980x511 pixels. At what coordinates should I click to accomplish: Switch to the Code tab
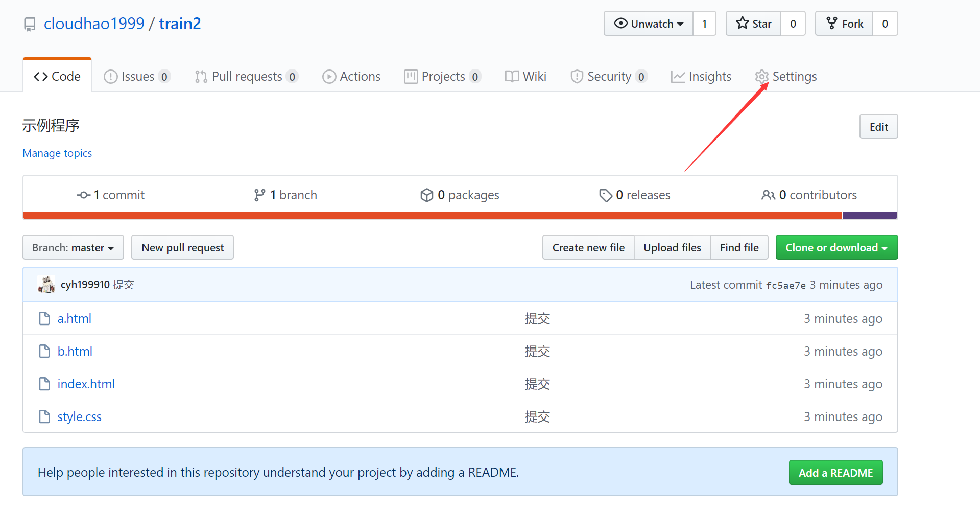click(x=57, y=76)
